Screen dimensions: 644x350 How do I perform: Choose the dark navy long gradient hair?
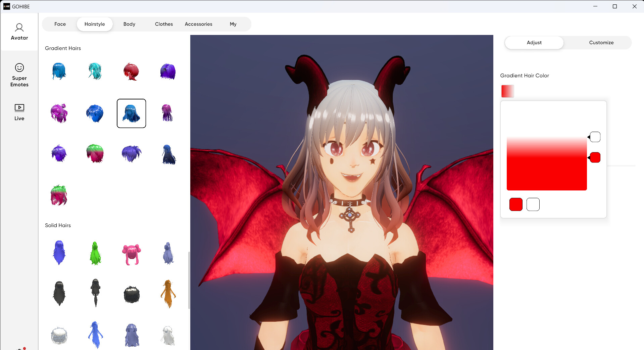tap(169, 155)
